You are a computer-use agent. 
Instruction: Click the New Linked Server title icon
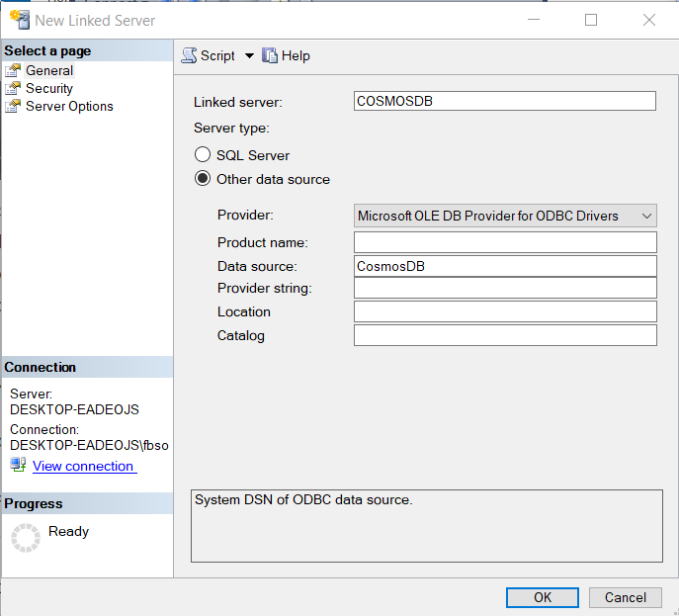click(x=19, y=20)
